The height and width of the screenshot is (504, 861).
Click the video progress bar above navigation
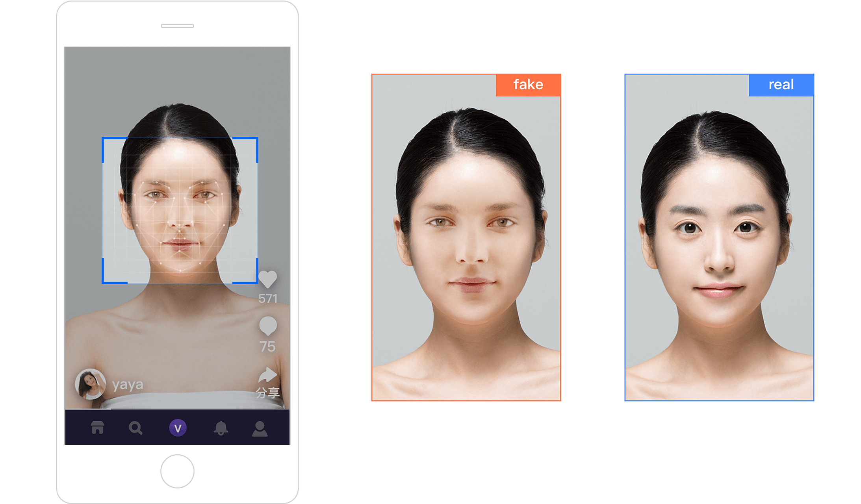pyautogui.click(x=177, y=409)
